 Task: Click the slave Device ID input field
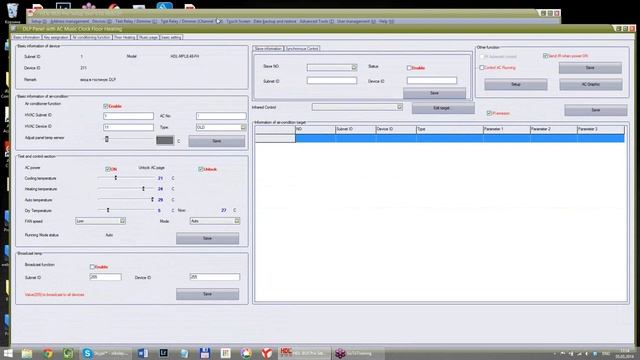[432, 81]
